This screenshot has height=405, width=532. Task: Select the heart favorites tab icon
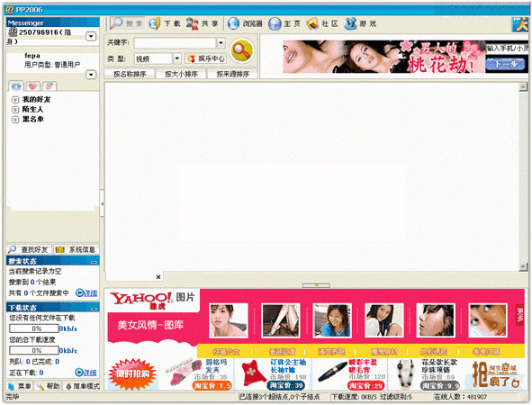point(32,86)
